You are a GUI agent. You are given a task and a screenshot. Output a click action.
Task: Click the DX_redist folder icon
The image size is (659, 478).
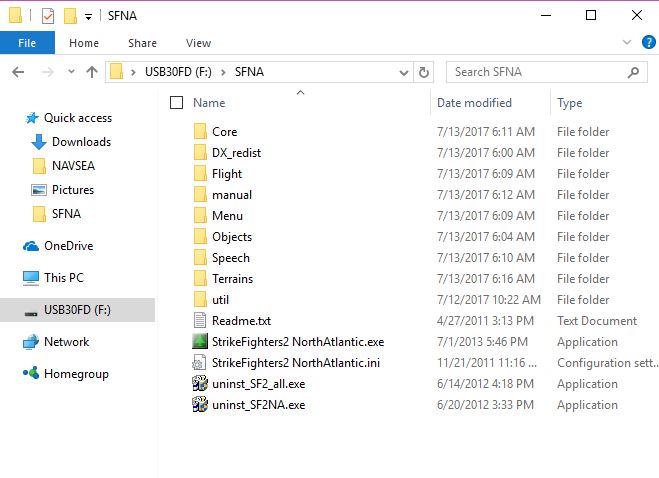click(x=200, y=152)
